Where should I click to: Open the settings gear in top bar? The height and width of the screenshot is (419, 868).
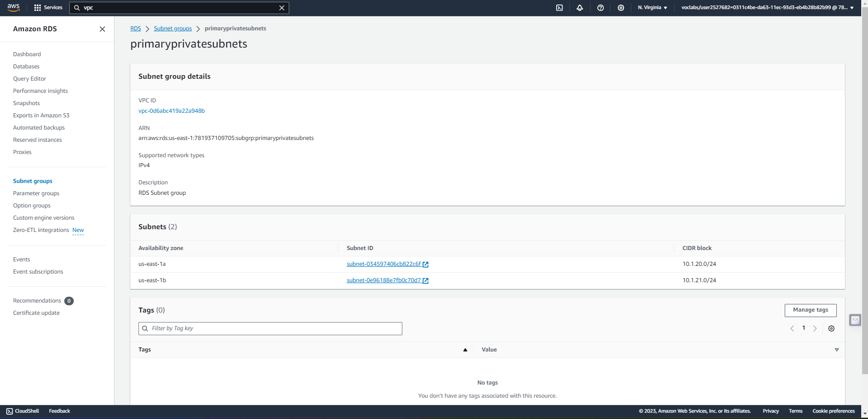(x=621, y=8)
